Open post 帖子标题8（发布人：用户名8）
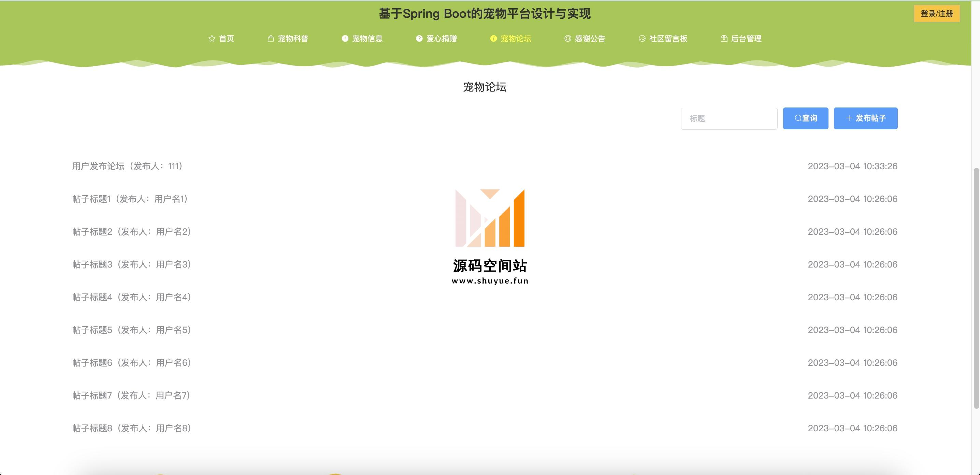The image size is (980, 475). [x=132, y=428]
